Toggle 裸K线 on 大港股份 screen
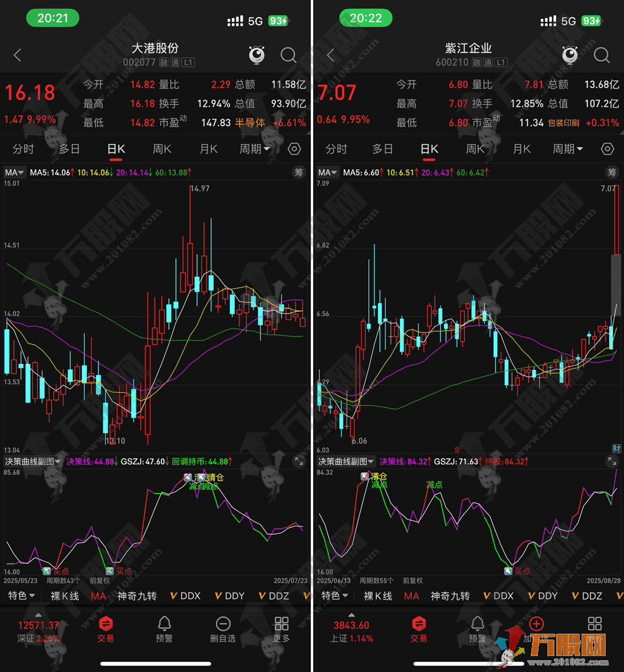The width and height of the screenshot is (624, 672). click(65, 596)
